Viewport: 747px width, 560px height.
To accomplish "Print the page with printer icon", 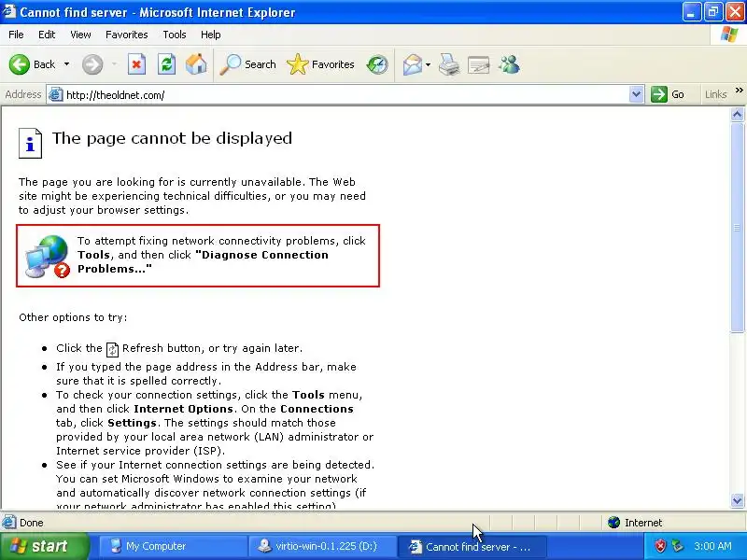I will click(x=449, y=64).
